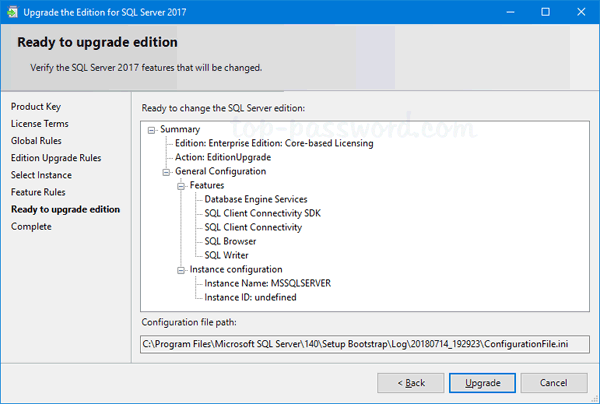Open the Edition Upgrade Rules step
This screenshot has height=404, width=600.
(x=56, y=158)
